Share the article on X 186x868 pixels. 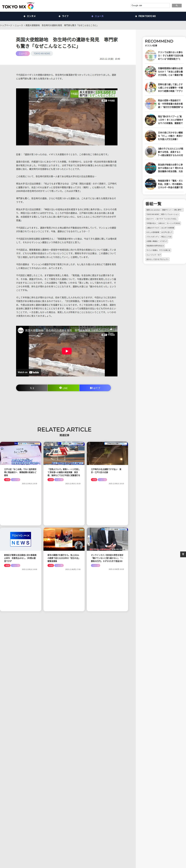click(x=32, y=388)
